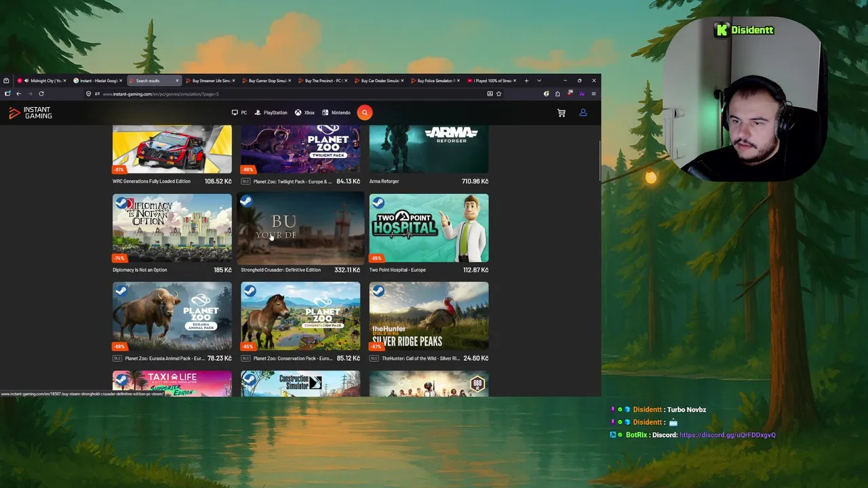Open Diplomacy Is Not an Option title
This screenshot has height=488, width=868.
coord(140,270)
